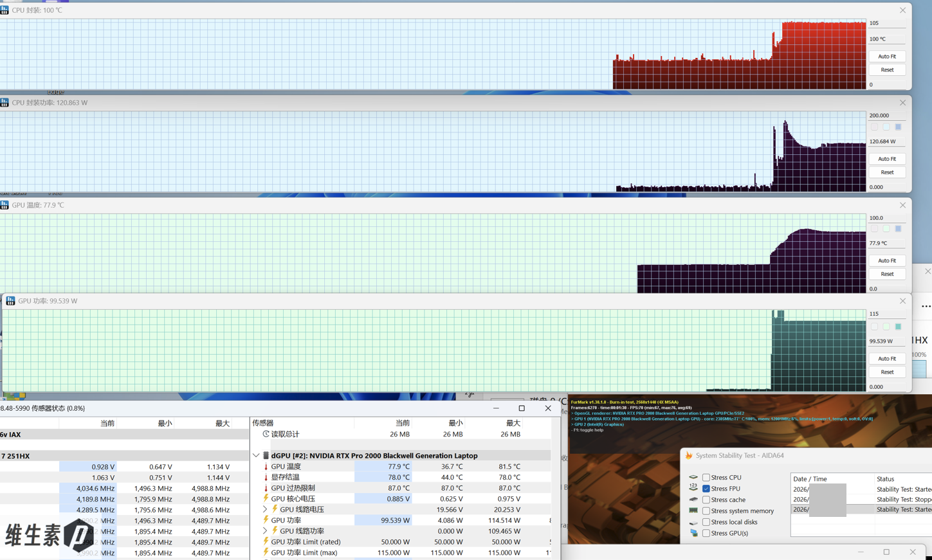Enable Stress CPU checkbox
Image resolution: width=932 pixels, height=560 pixels.
click(706, 478)
